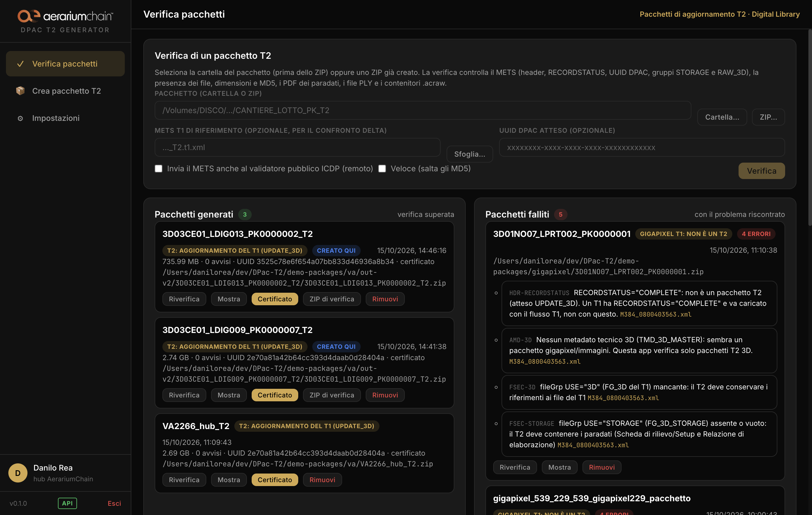Open the Crea pacchetto T2 section
Image resolution: width=812 pixels, height=515 pixels.
[x=65, y=91]
